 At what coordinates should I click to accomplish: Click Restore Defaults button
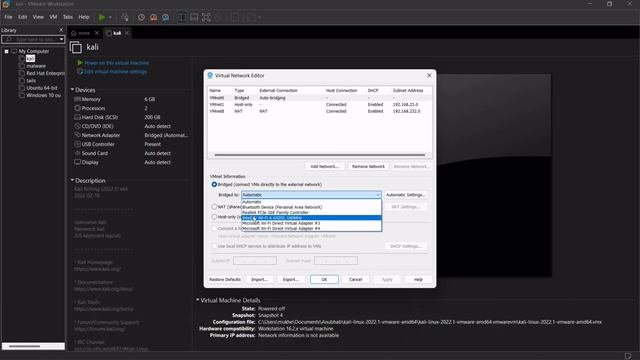[225, 280]
